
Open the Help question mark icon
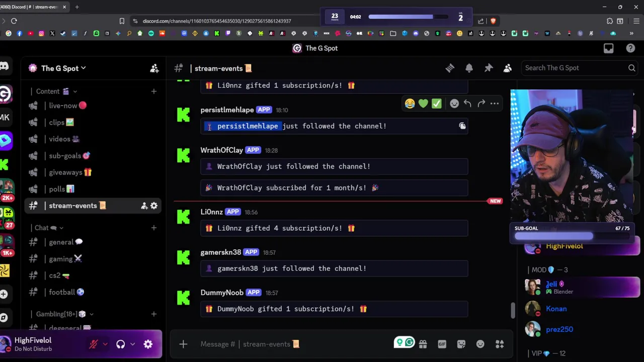630,48
